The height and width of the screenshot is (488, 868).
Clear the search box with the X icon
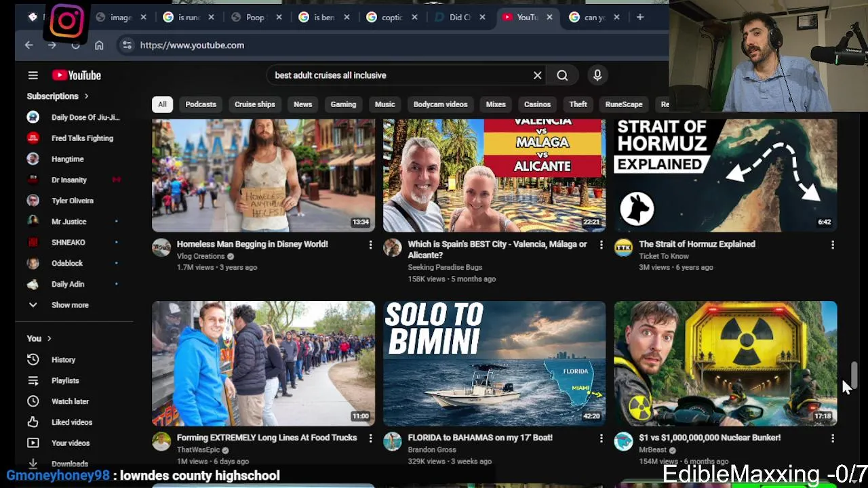click(537, 75)
